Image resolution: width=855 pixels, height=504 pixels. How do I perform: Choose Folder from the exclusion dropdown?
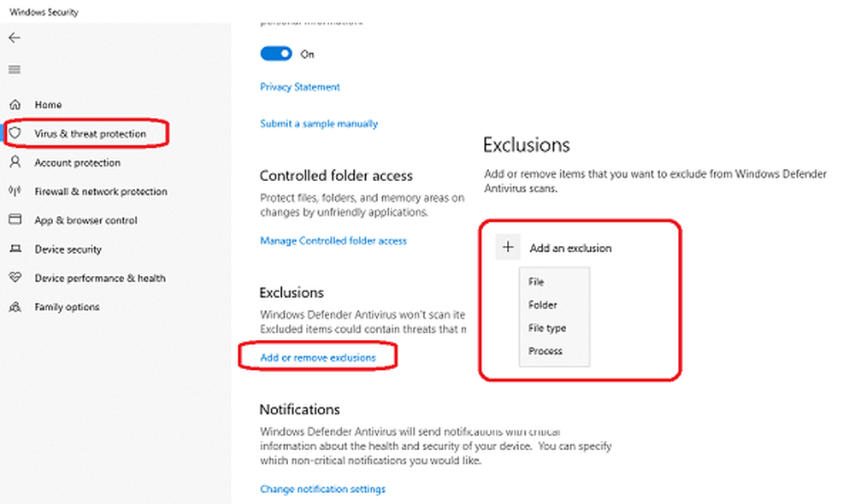[543, 305]
